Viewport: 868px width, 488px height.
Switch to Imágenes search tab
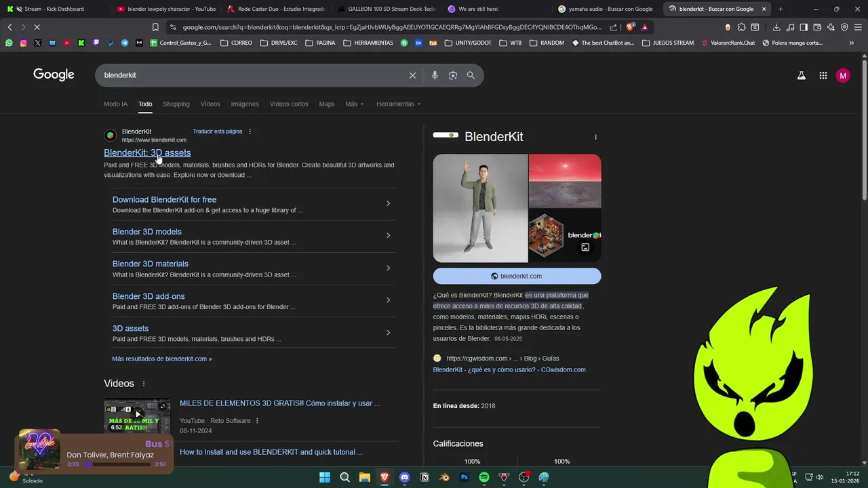click(x=245, y=104)
